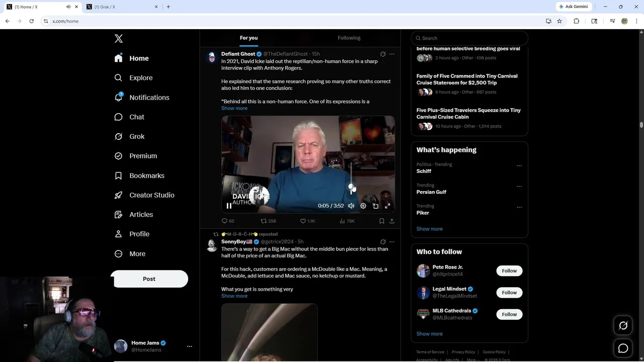The height and width of the screenshot is (362, 644).
Task: Open Explore from the sidebar
Action: coord(133,78)
